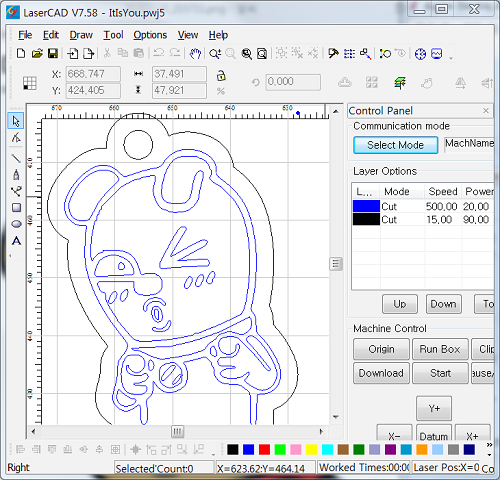Expand the color palette overflow chevron
The height and width of the screenshot is (480, 500).
coord(489,449)
